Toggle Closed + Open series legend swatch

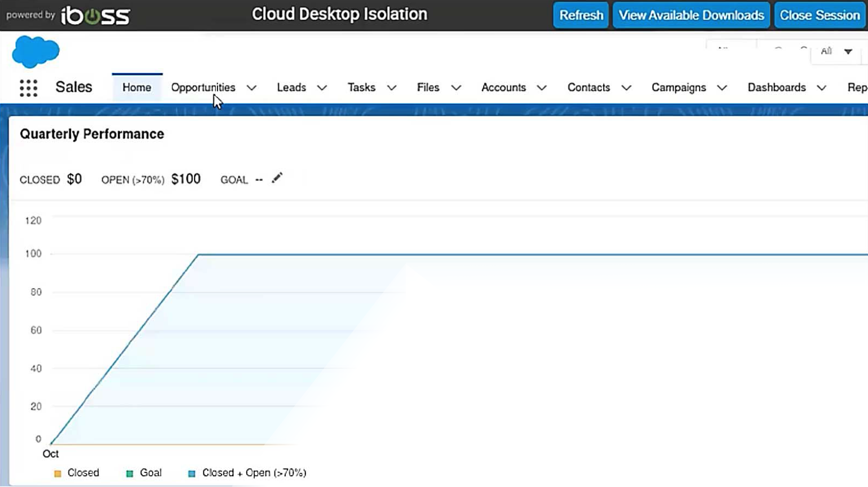click(x=192, y=473)
